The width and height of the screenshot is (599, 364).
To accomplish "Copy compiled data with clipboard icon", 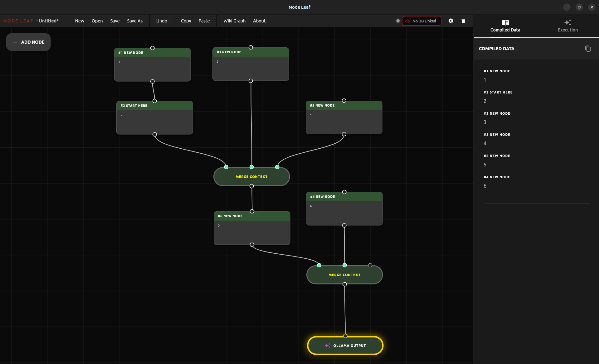I will coord(588,49).
